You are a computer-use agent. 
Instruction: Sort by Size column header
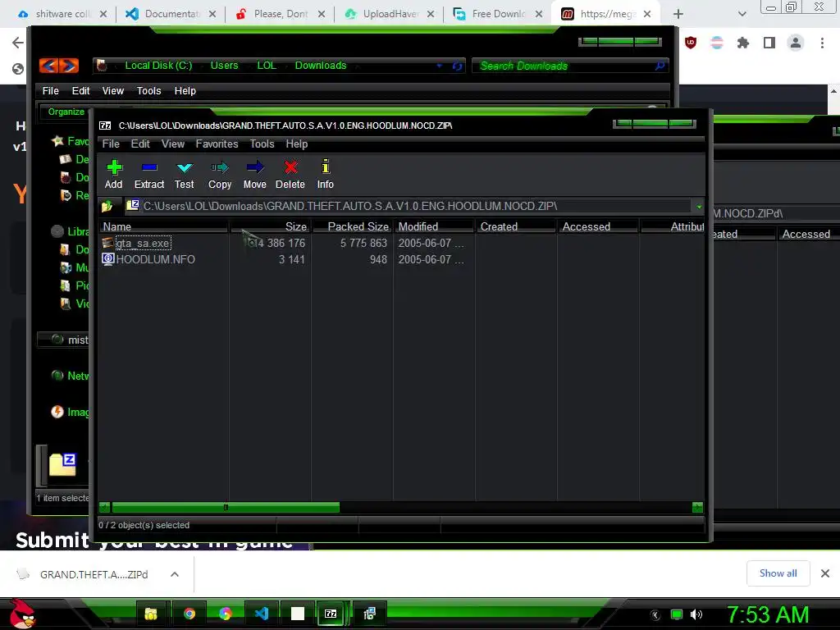point(271,226)
